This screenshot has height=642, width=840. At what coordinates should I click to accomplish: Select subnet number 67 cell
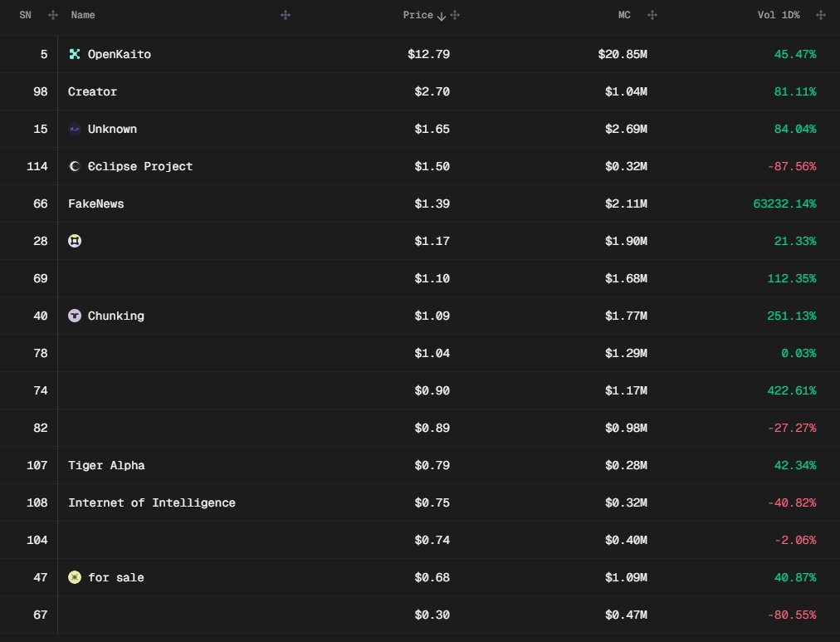[40, 615]
